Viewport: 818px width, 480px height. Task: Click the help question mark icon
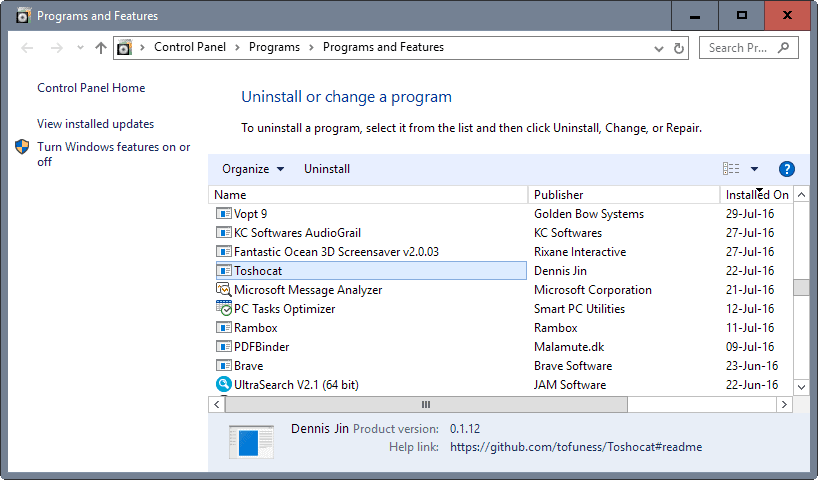coord(787,169)
